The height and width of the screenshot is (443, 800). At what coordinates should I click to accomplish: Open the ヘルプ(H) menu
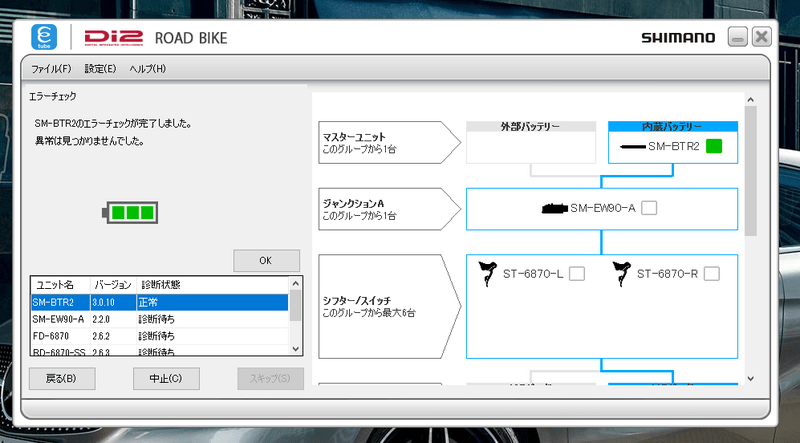147,69
